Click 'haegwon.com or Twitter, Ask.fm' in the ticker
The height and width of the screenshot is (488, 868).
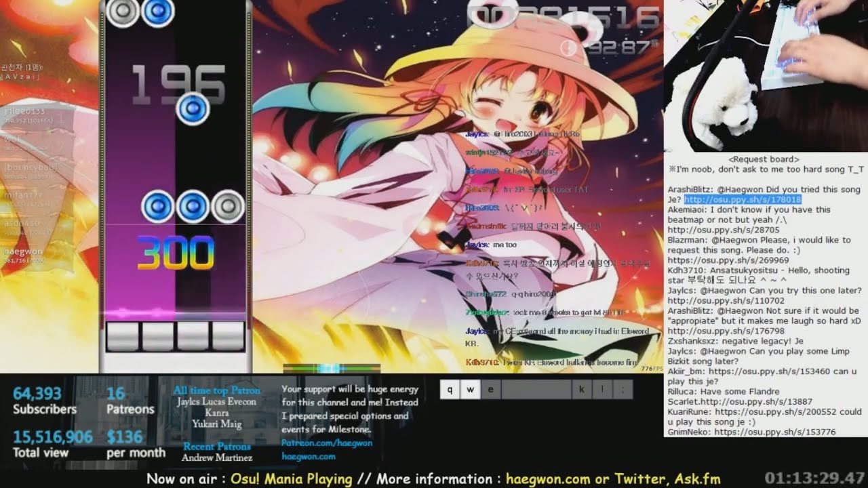coord(613,479)
